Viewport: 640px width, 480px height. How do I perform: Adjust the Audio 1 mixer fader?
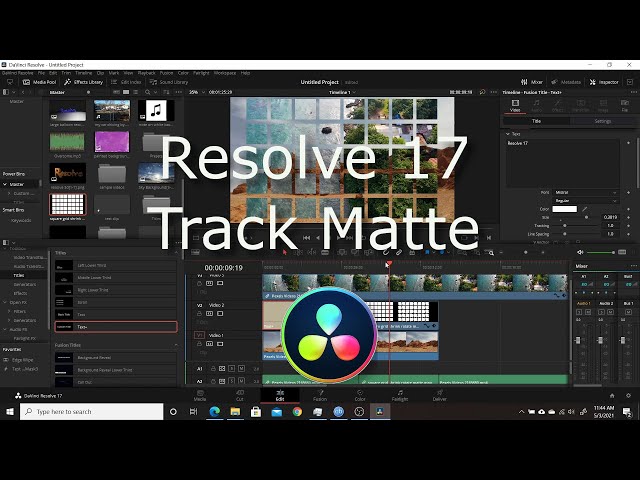point(578,340)
